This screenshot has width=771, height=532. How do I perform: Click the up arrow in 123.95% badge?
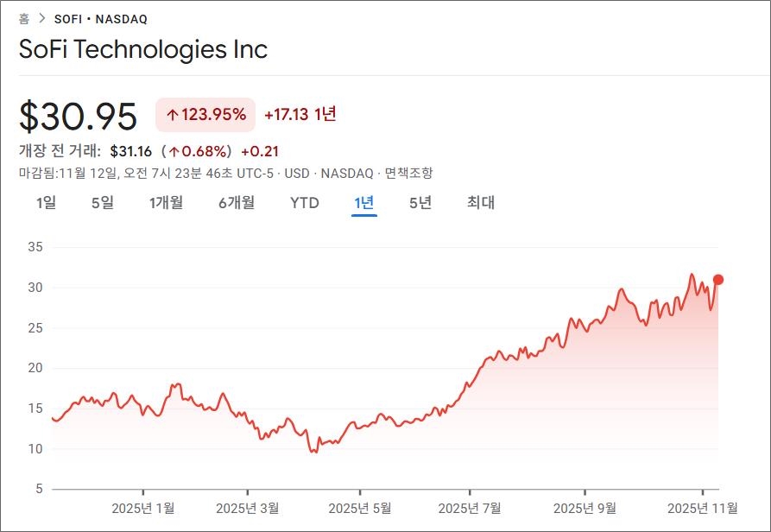(x=173, y=115)
